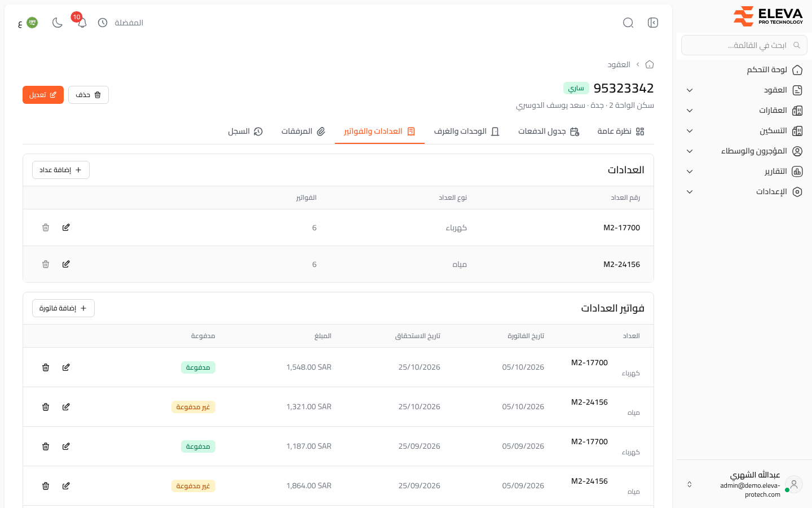Expand the التقارير sidebar menu chevron
This screenshot has height=508, width=812.
[x=690, y=172]
